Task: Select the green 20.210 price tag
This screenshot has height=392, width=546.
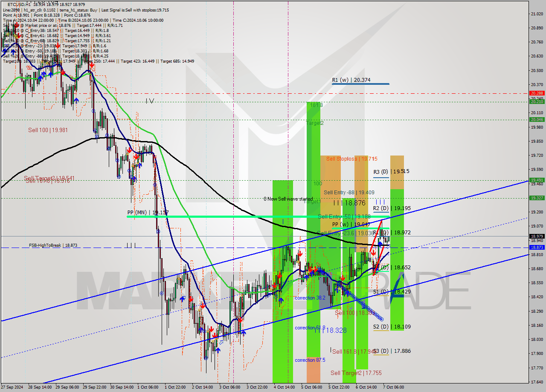Action: point(537,101)
